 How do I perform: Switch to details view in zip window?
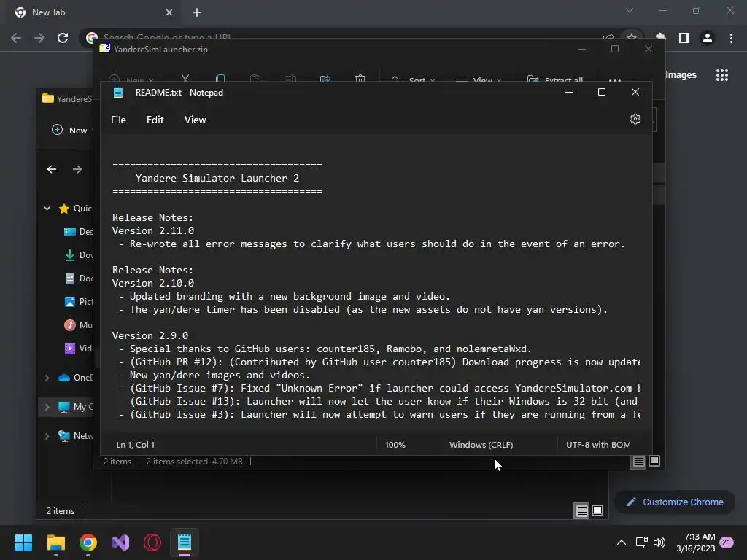click(638, 462)
